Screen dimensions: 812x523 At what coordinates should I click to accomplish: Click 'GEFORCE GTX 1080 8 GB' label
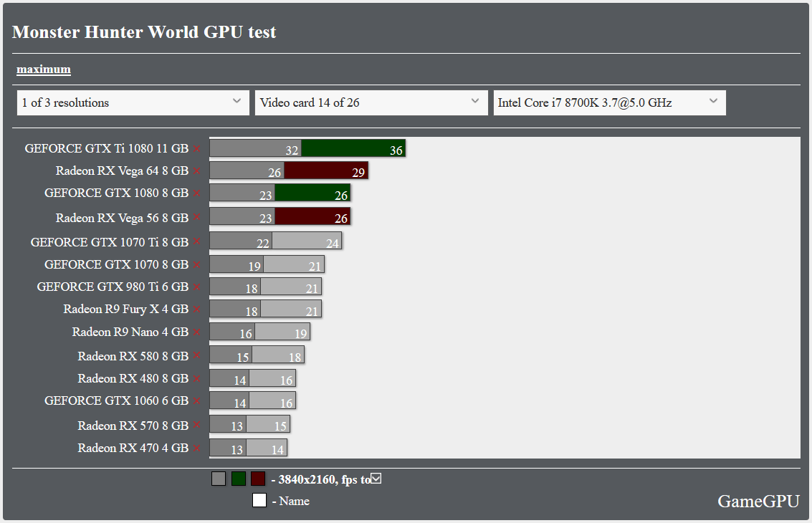(117, 193)
